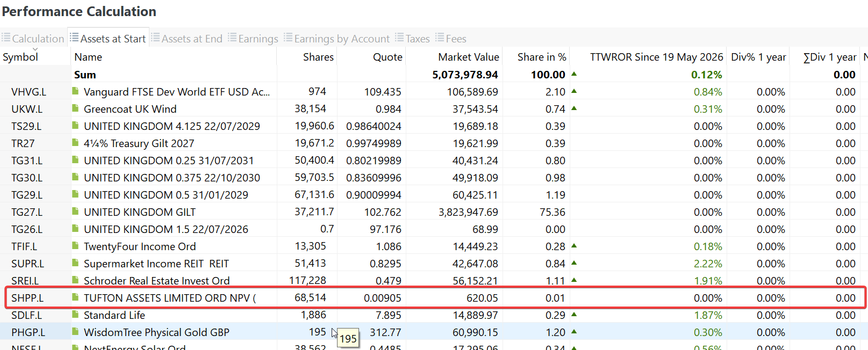Click the share percentage 75.36

(x=553, y=212)
